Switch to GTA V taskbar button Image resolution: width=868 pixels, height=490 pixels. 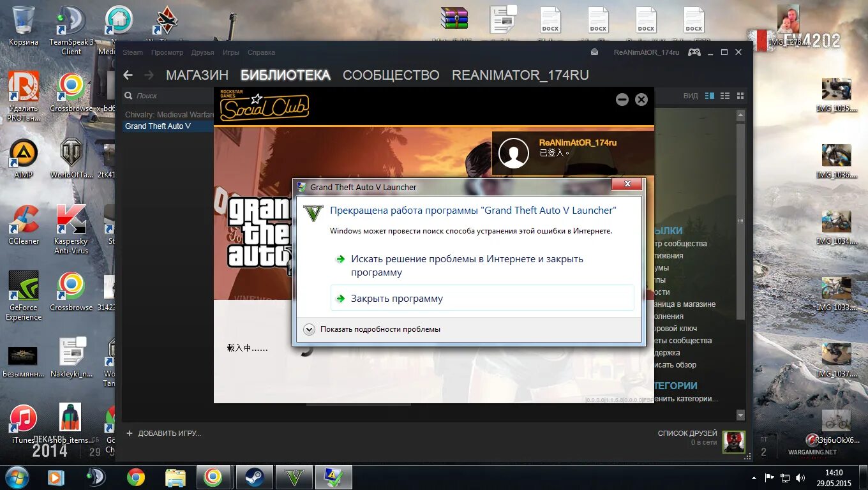(294, 477)
